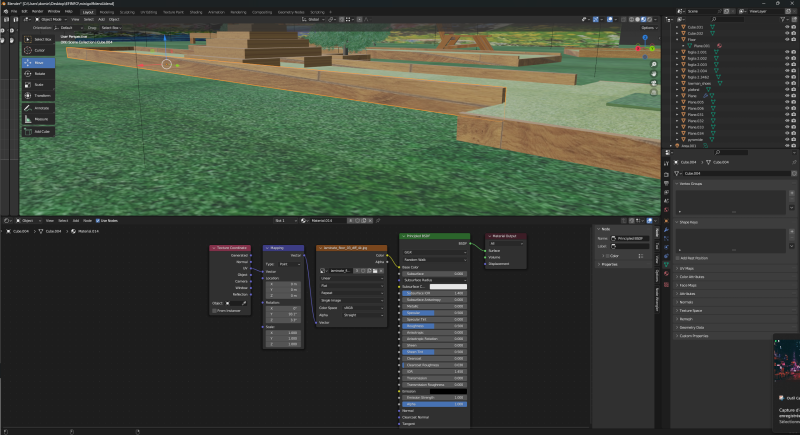The image size is (800, 435).
Task: Select the Scale tool
Action: 38,85
